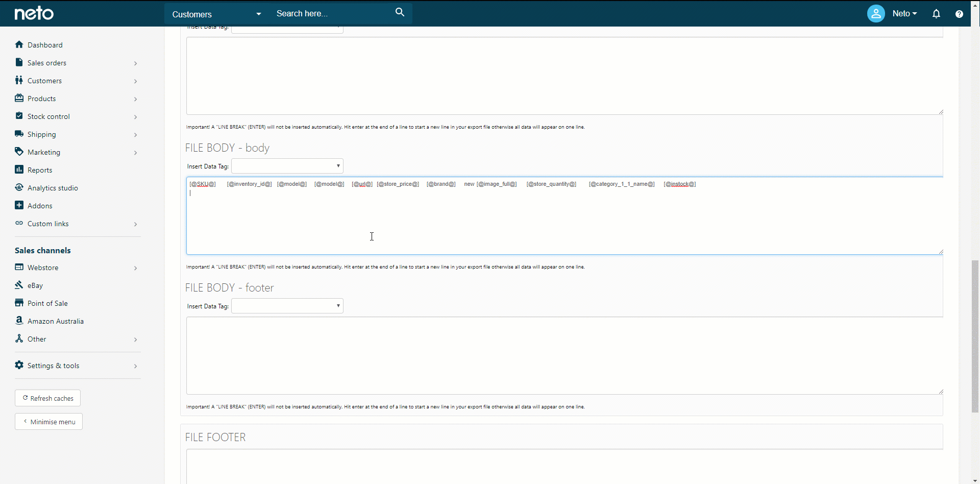The width and height of the screenshot is (980, 484).
Task: Expand the Other channels submenu arrow
Action: (135, 340)
